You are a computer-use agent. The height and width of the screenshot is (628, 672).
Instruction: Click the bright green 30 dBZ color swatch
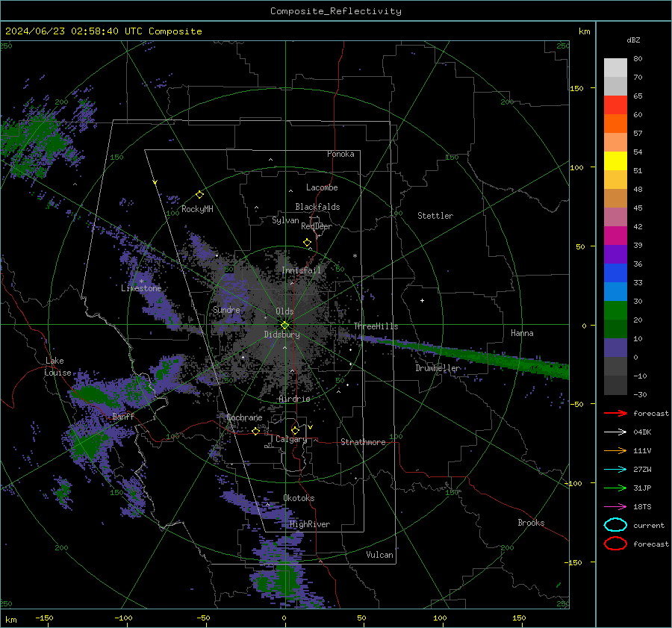pyautogui.click(x=615, y=310)
